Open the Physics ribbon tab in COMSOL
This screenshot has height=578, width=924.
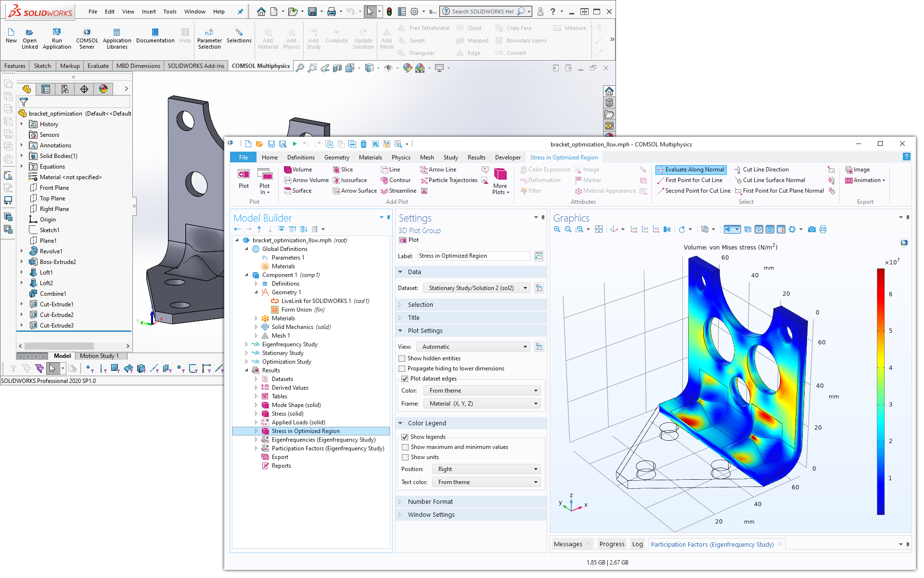(401, 157)
